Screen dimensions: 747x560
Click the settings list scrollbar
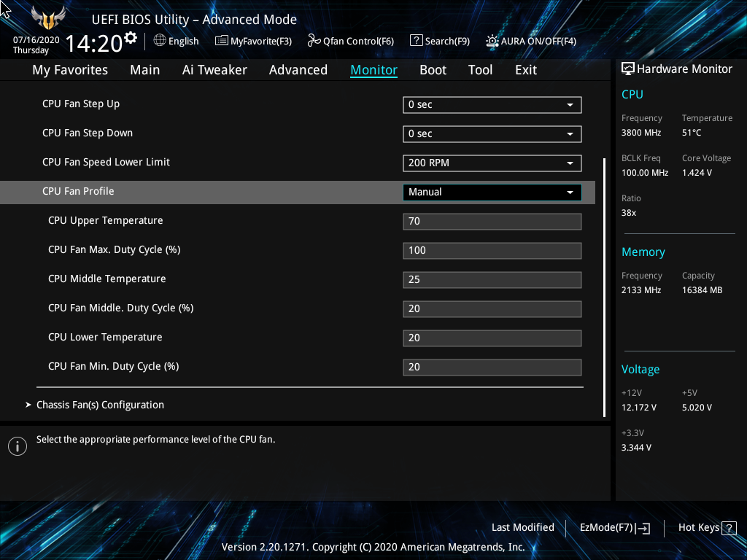tap(605, 287)
